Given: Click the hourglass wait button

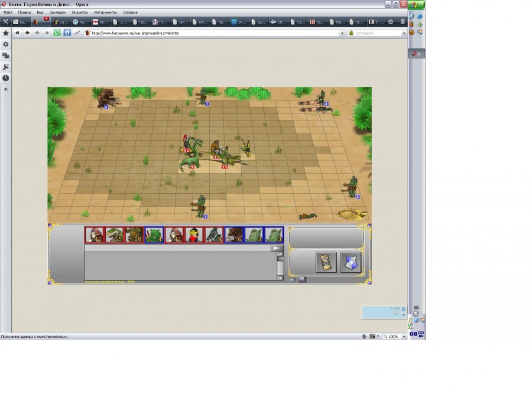Looking at the screenshot, I should tap(326, 262).
